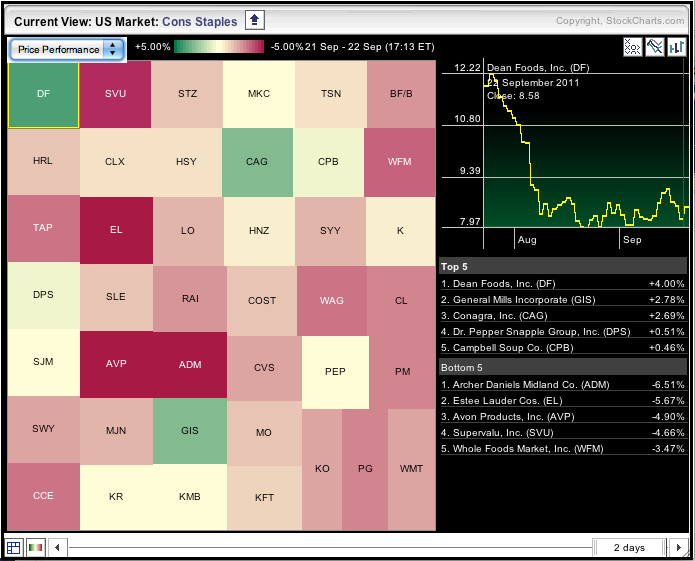Select the 2 days slider handle

(629, 548)
